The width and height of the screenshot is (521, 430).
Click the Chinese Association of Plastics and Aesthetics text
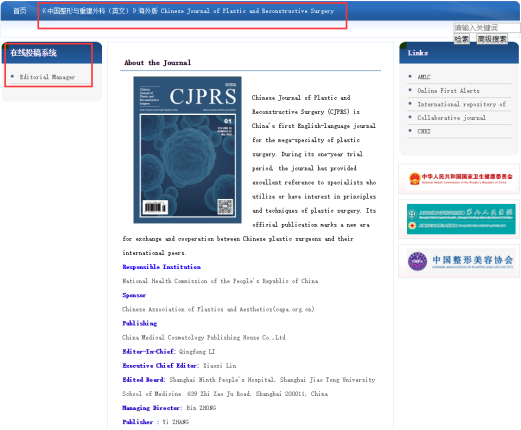tap(218, 309)
